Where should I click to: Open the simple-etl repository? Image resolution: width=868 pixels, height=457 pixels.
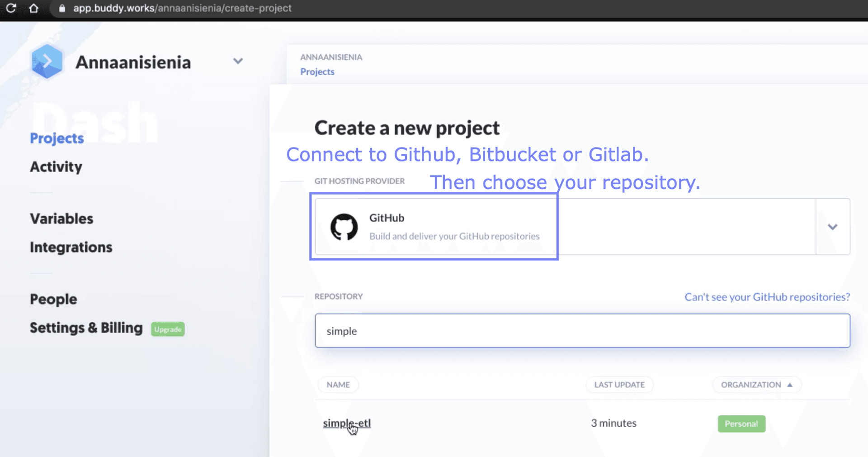point(346,424)
